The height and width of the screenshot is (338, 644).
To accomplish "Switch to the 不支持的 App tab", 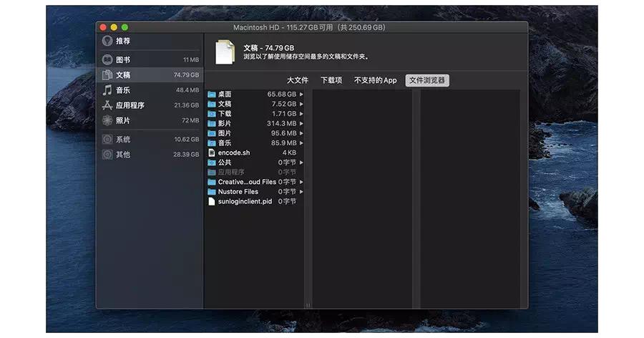I will 376,80.
